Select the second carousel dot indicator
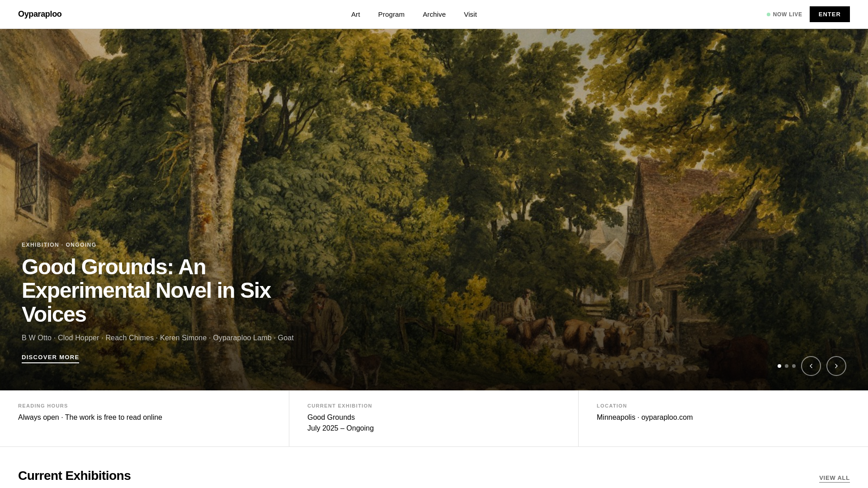Image resolution: width=868 pixels, height=488 pixels. 787,366
